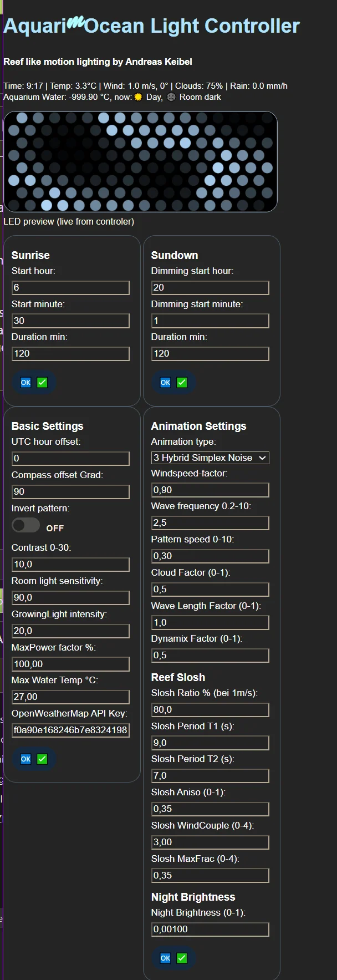Image resolution: width=337 pixels, height=980 pixels.
Task: Open the Animation type dropdown
Action: pos(210,458)
